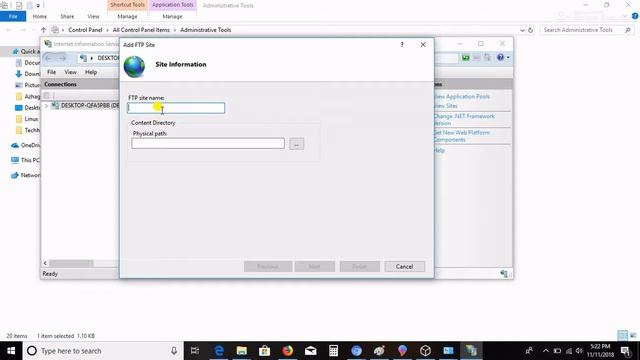640x360 pixels.
Task: Open the File menu in IIS Manager
Action: click(x=51, y=72)
